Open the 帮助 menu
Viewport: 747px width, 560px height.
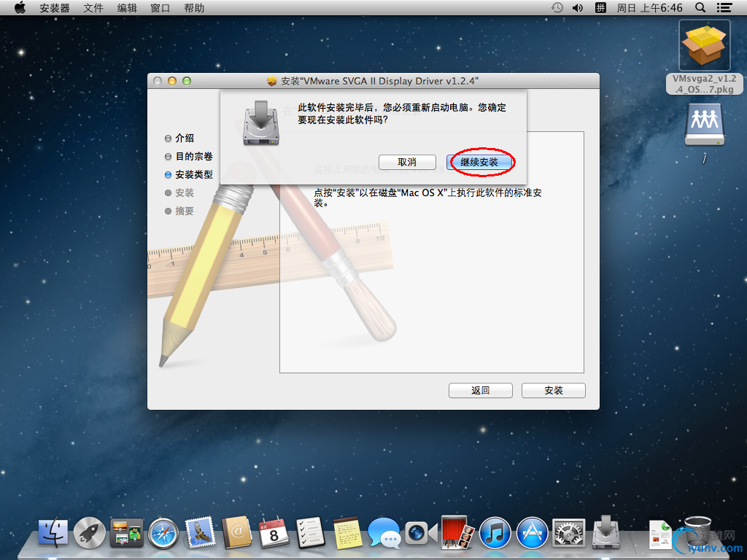pyautogui.click(x=193, y=8)
